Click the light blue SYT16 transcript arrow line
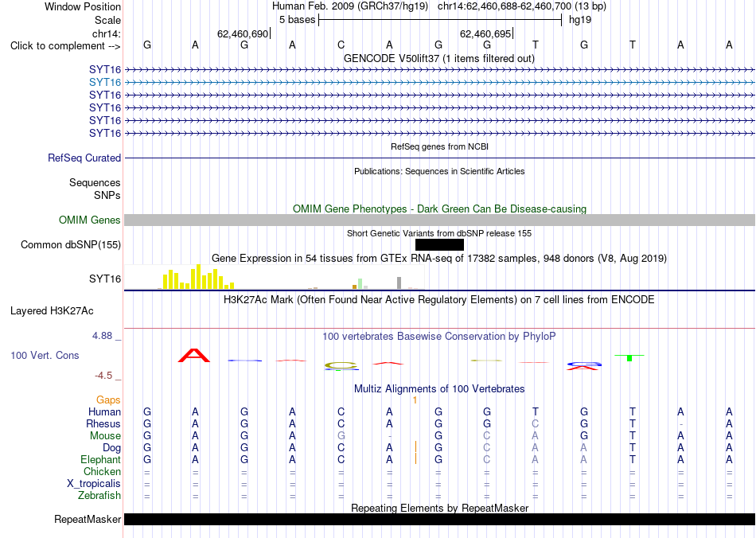Image resolution: width=756 pixels, height=538 pixels. 439,83
